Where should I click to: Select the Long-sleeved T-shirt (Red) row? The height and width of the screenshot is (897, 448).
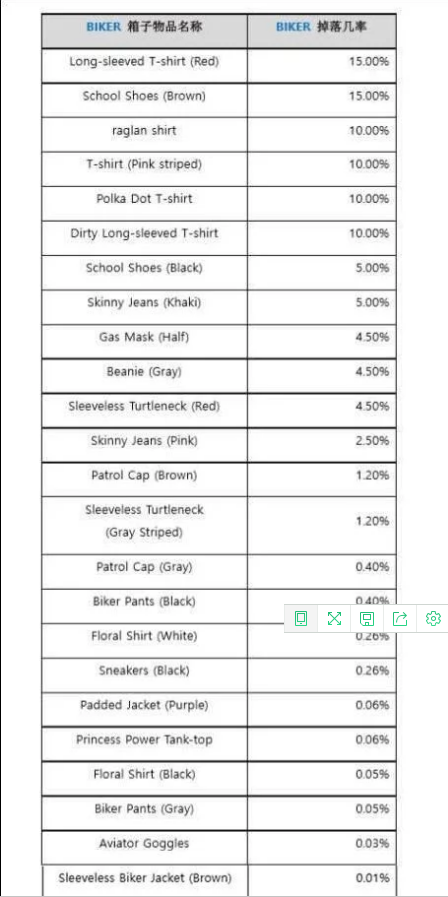(219, 66)
